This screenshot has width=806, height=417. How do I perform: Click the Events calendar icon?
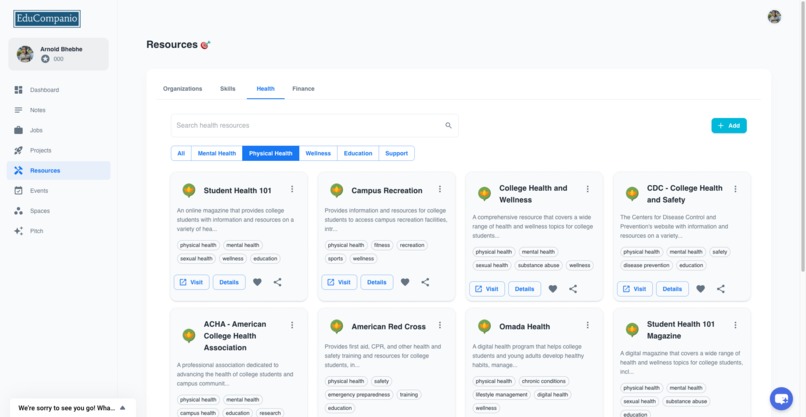pyautogui.click(x=19, y=191)
